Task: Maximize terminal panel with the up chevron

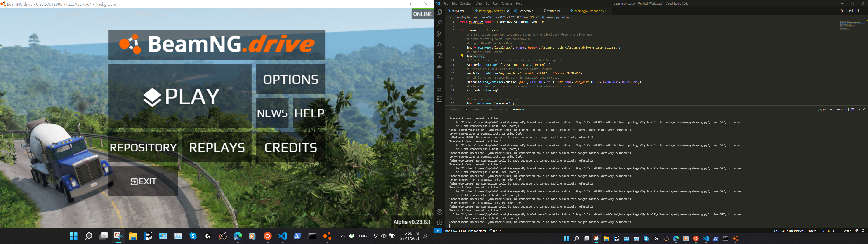Action: (859, 110)
